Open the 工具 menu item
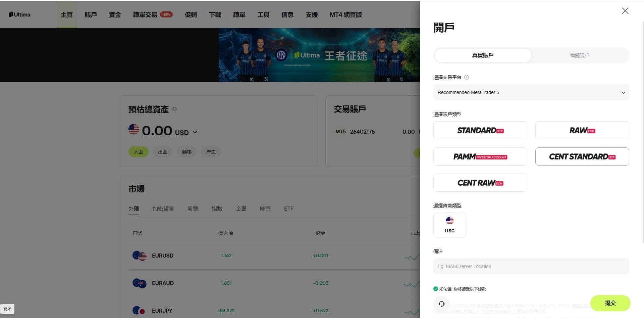The image size is (644, 318). 263,15
